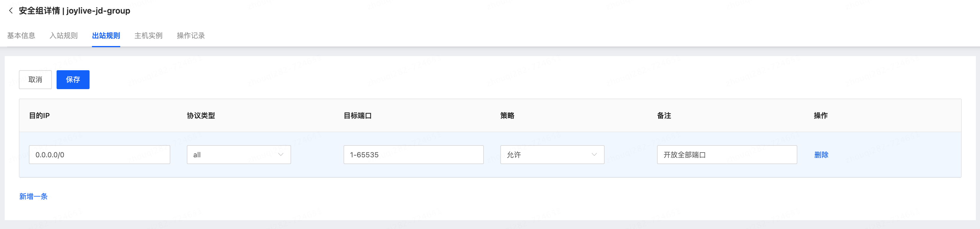Screen dimensions: 980x229
Task: Go back using the left arrow icon
Action: (11, 11)
